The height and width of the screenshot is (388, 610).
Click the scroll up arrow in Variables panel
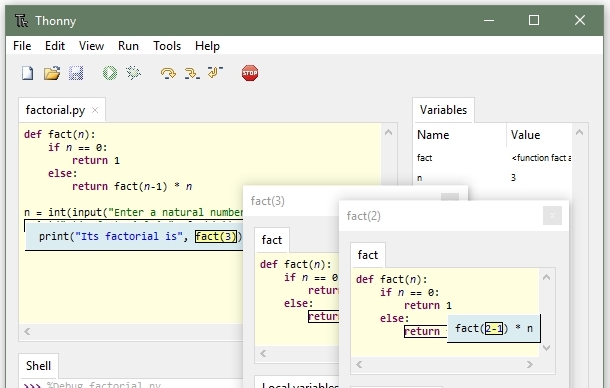pos(579,132)
